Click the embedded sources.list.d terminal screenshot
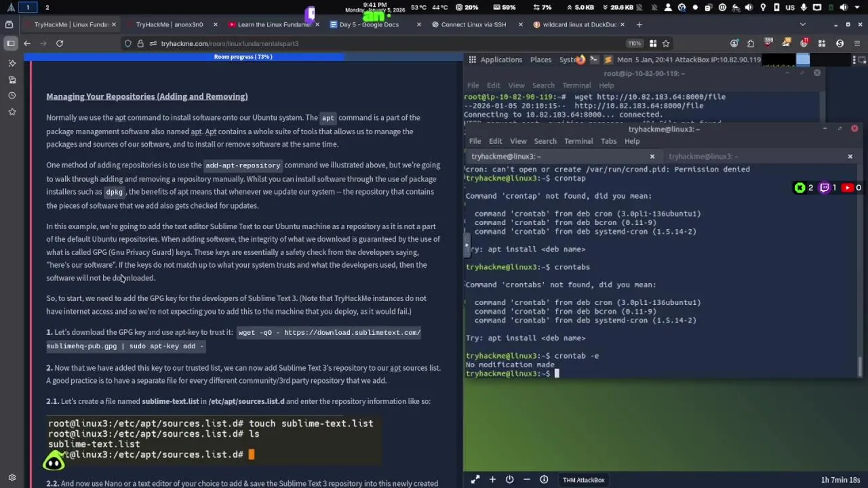The width and height of the screenshot is (868, 488). [x=214, y=439]
